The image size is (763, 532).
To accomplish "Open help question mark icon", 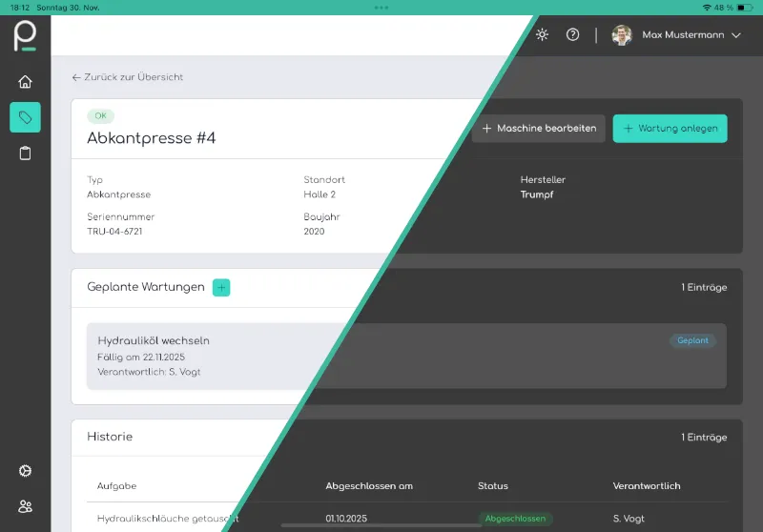I will tap(573, 34).
